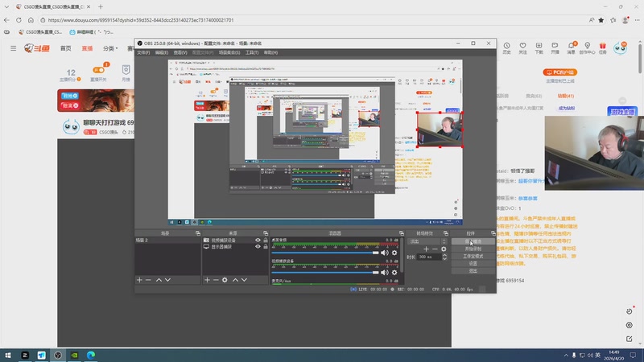Click the transition duration 300 ms field
Viewport: 644px width, 362px height.
coord(429,257)
